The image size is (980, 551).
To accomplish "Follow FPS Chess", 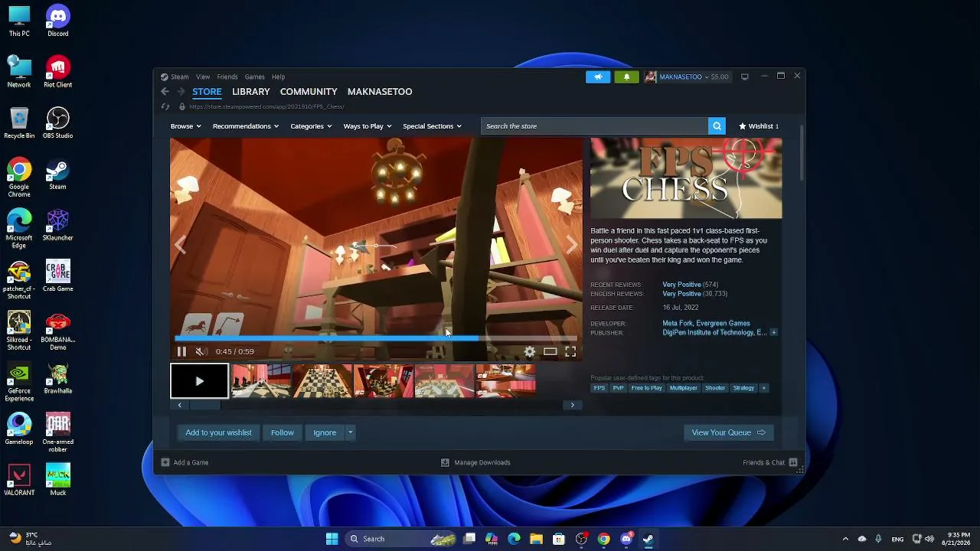I will point(283,432).
